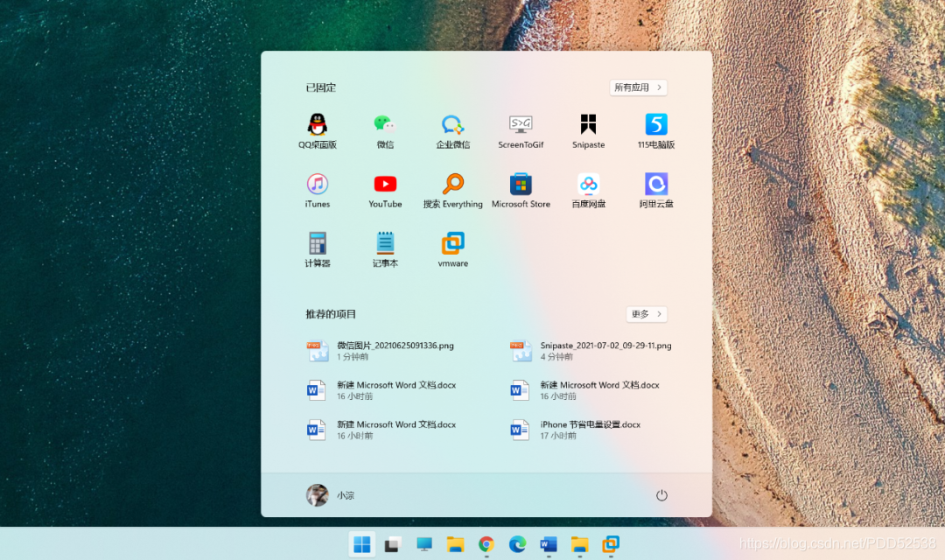Open the Snipaste pinned app
This screenshot has width=945, height=560.
click(x=588, y=130)
